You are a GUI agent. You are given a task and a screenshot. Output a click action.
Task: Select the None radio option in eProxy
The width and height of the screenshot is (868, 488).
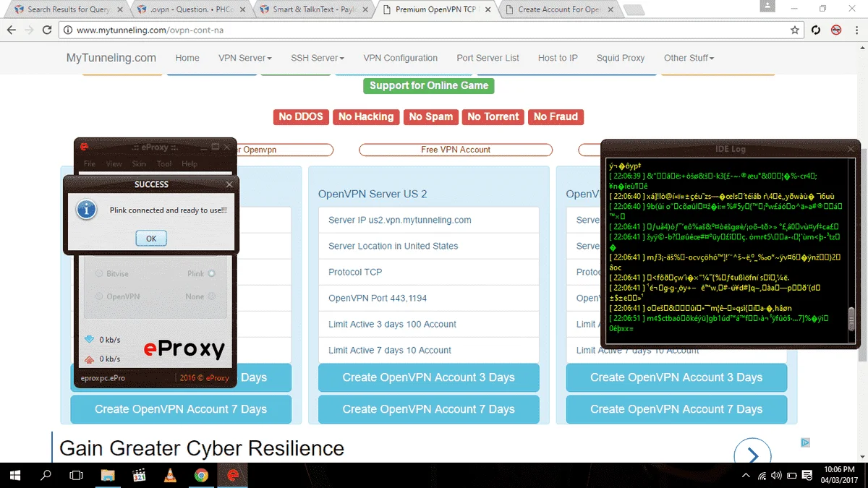(x=211, y=296)
